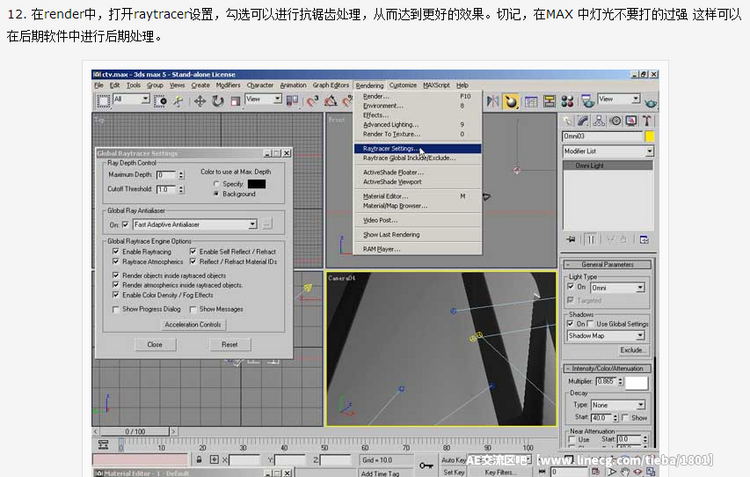Open the Hierarchy command panel tab
The width and height of the screenshot is (750, 477).
[x=599, y=121]
